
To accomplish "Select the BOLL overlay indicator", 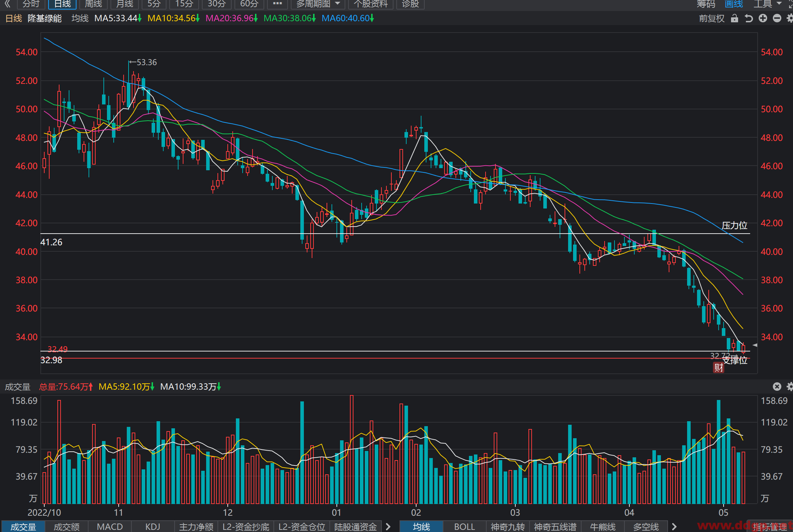I will coord(464,527).
